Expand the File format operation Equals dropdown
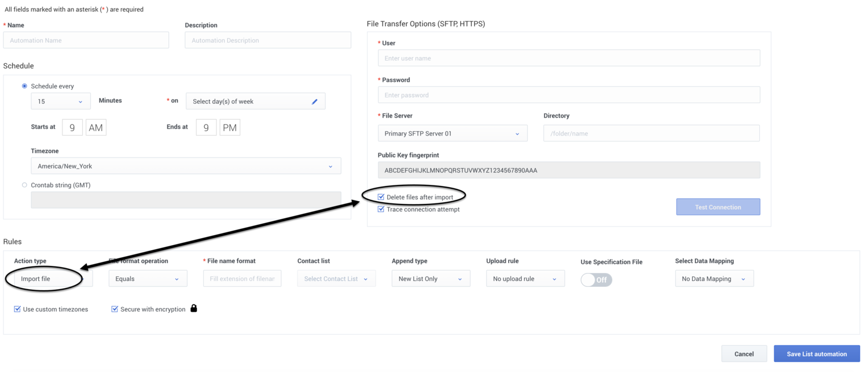The image size is (868, 372). point(148,279)
